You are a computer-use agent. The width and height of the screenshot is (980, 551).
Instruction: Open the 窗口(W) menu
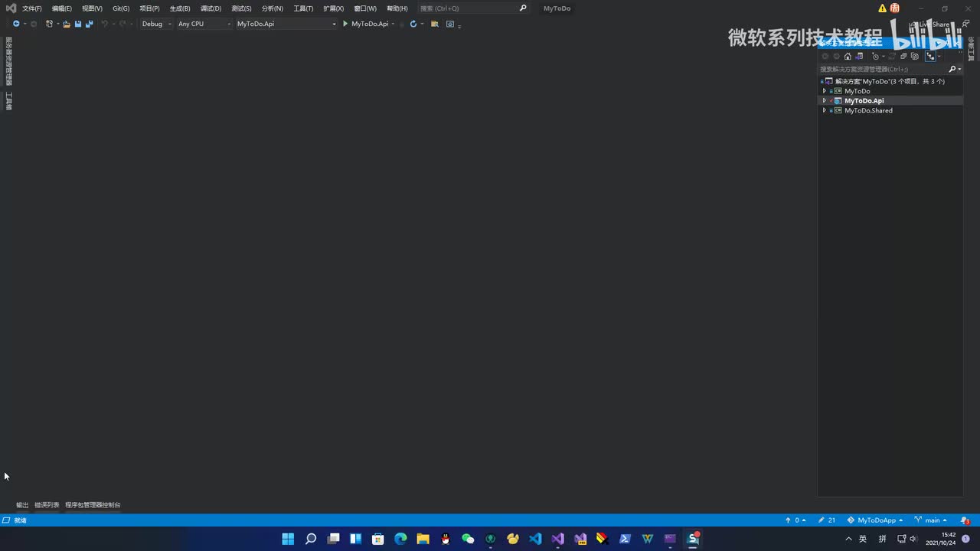[365, 8]
